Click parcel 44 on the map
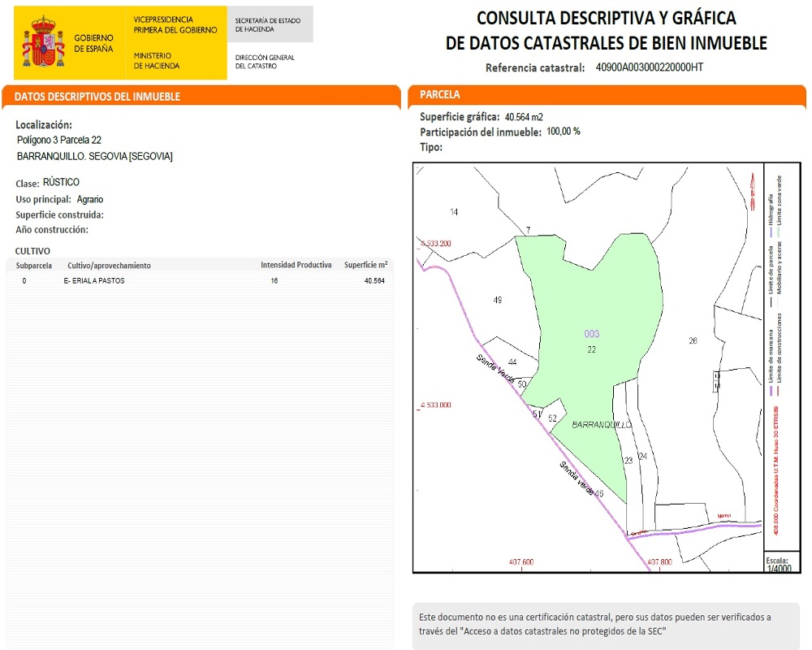 (512, 362)
